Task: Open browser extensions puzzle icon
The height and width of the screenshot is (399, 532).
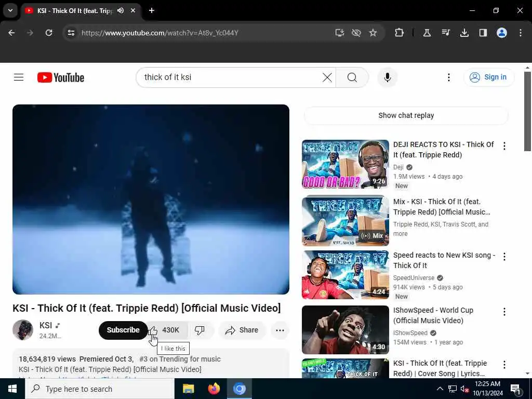Action: pos(400,33)
